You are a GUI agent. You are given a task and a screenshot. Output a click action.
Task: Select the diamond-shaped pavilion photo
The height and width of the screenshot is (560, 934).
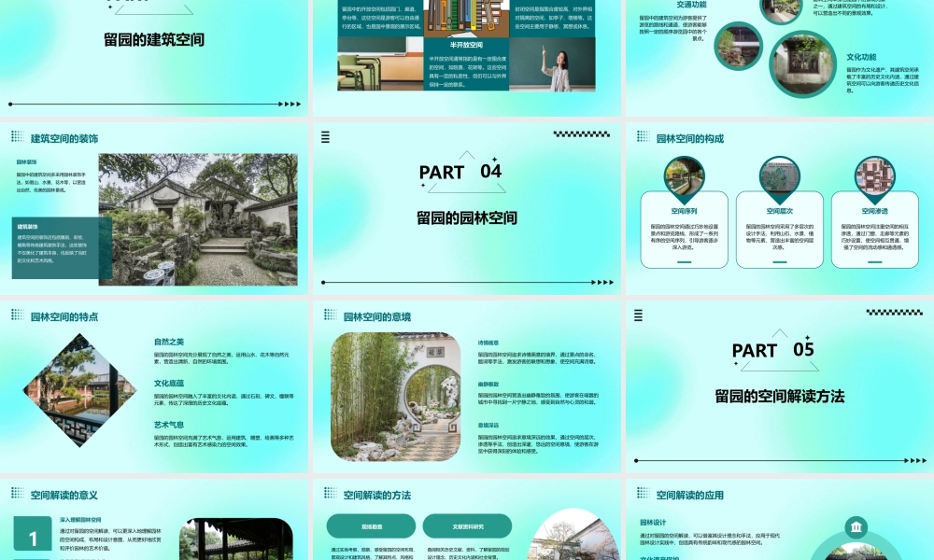pos(79,390)
